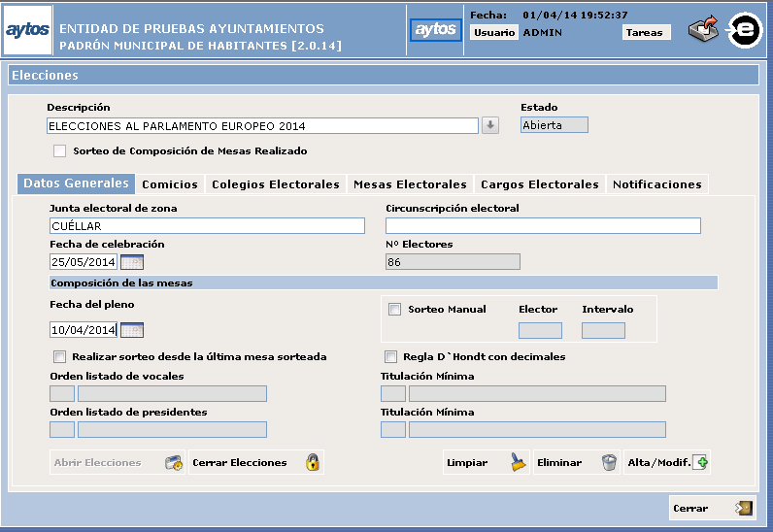Click the Limpiar broom button
Viewport: 773px width, 532px height.
(487, 462)
